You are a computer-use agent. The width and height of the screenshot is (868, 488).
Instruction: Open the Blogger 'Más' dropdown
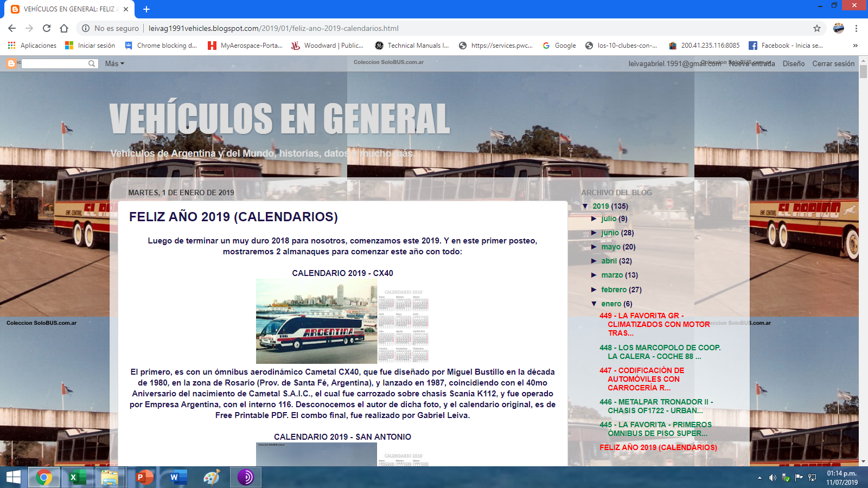tap(114, 63)
